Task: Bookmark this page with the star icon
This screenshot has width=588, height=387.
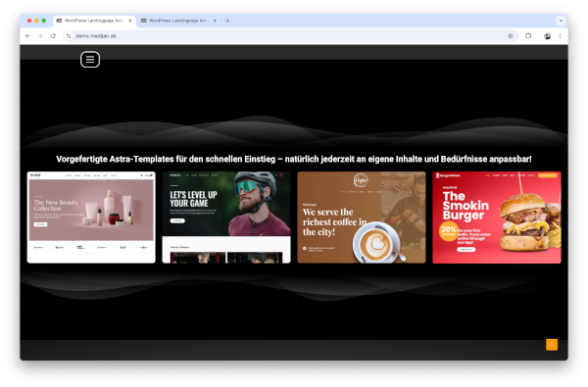Action: pos(510,36)
